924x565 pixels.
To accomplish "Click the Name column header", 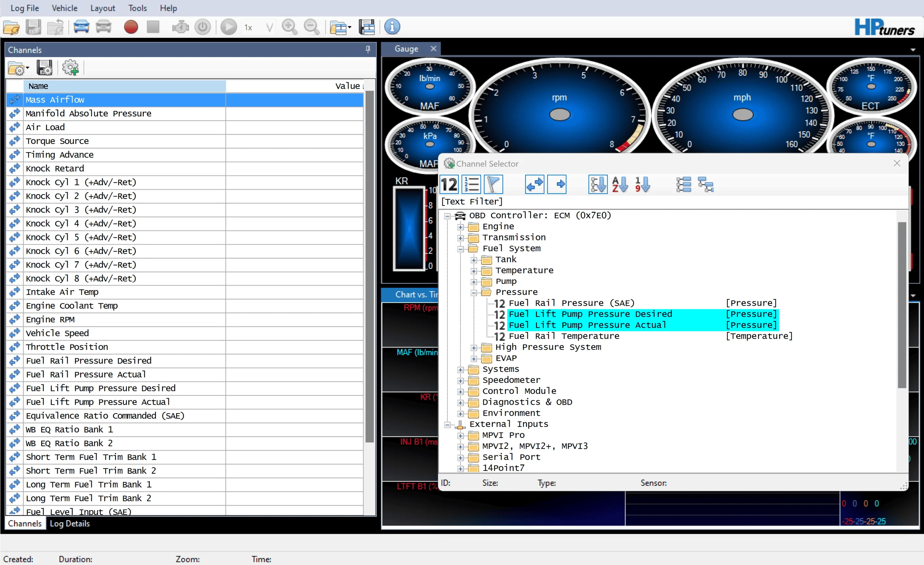I will click(x=124, y=86).
